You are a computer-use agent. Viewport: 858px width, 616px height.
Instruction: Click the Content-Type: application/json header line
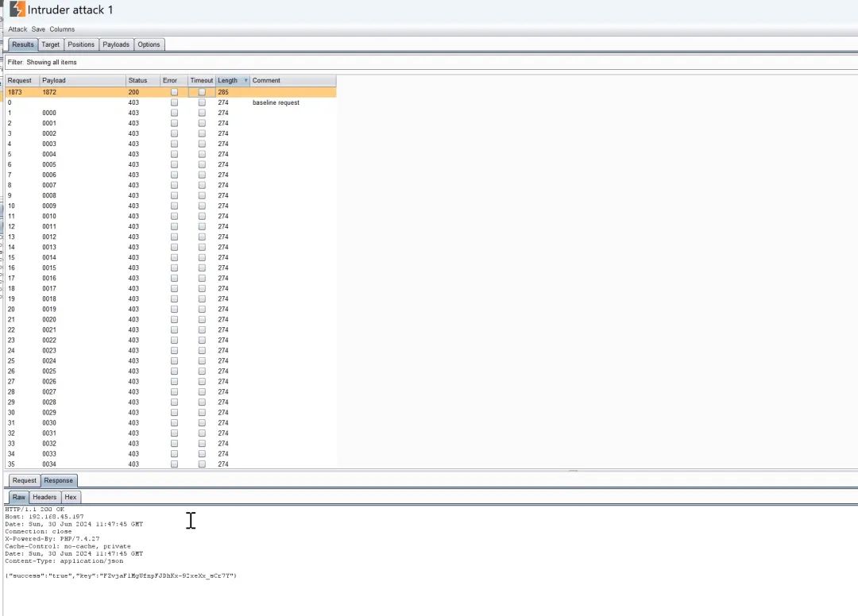[64, 560]
